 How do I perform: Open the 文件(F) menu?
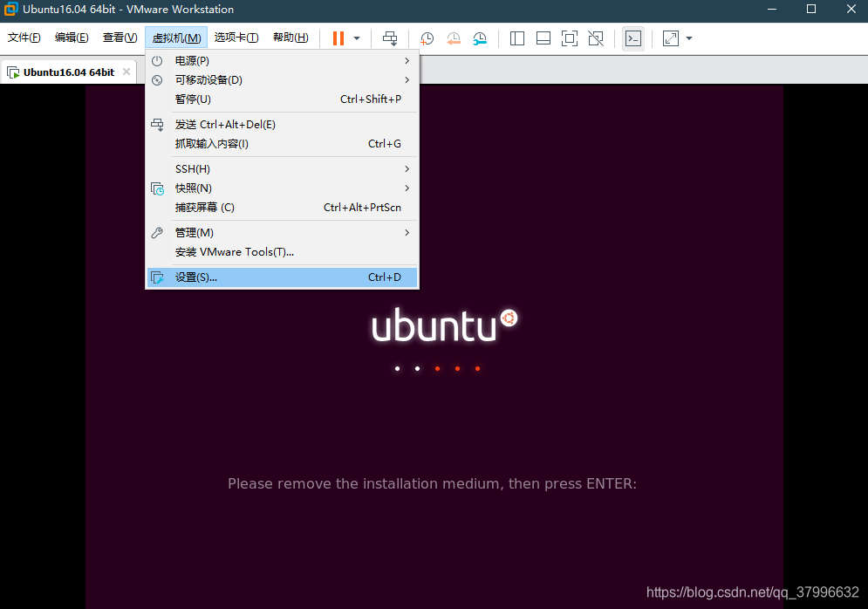[24, 38]
